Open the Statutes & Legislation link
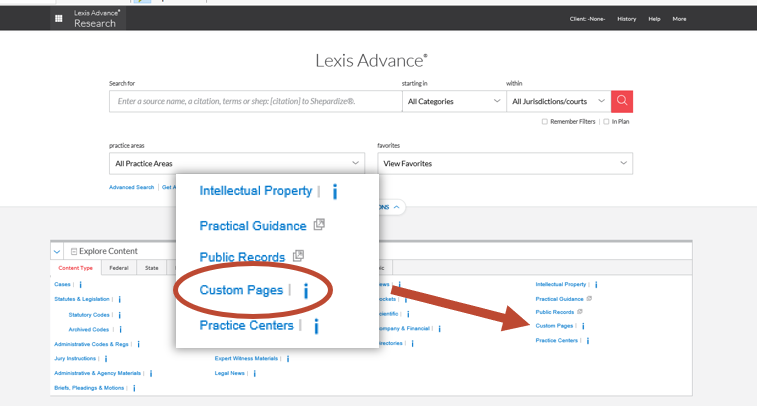The width and height of the screenshot is (757, 406). [x=82, y=299]
